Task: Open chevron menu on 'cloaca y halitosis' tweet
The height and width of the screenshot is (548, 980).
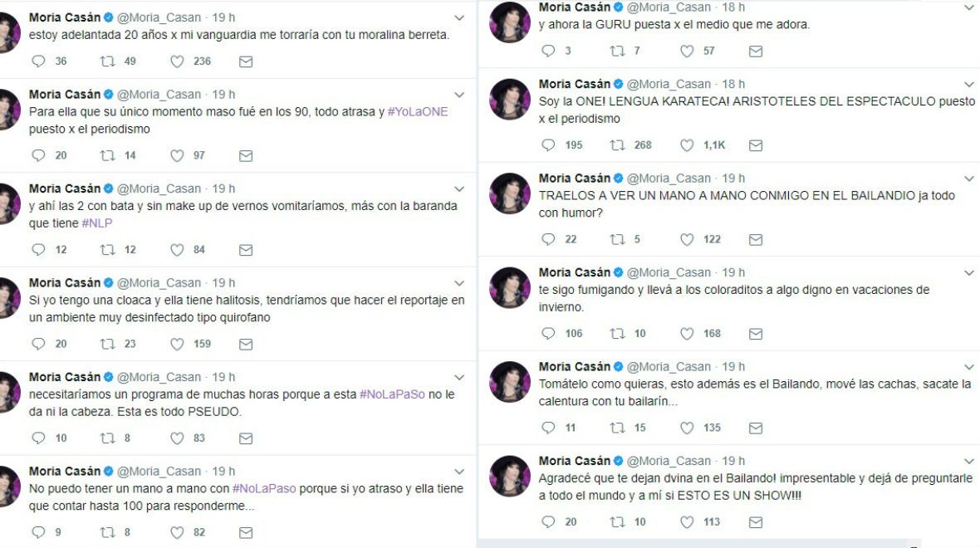Action: click(x=459, y=283)
